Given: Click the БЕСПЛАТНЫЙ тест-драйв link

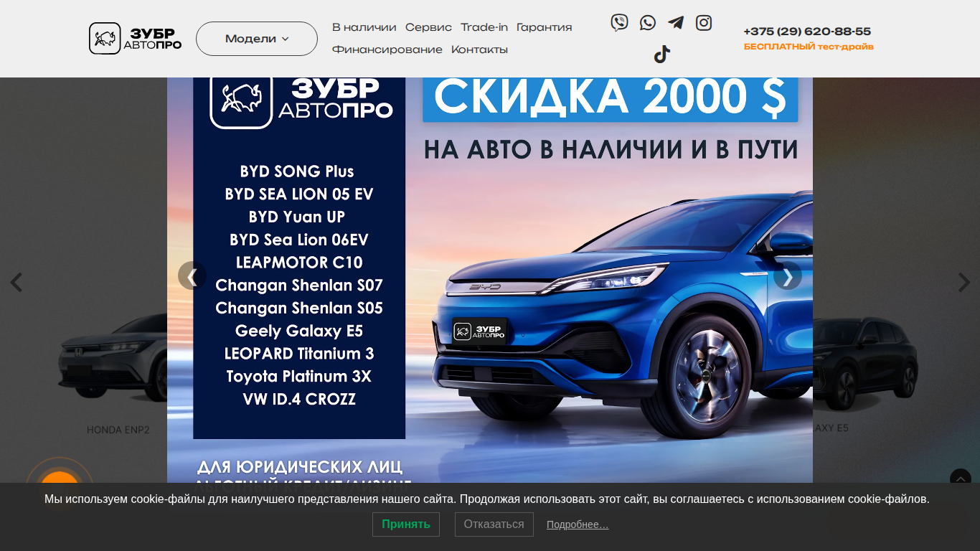Looking at the screenshot, I should (809, 47).
